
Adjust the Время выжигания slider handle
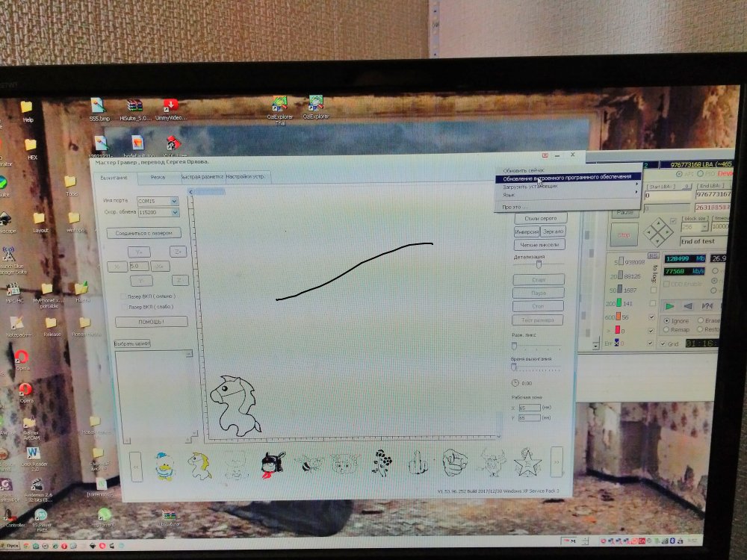click(x=514, y=367)
